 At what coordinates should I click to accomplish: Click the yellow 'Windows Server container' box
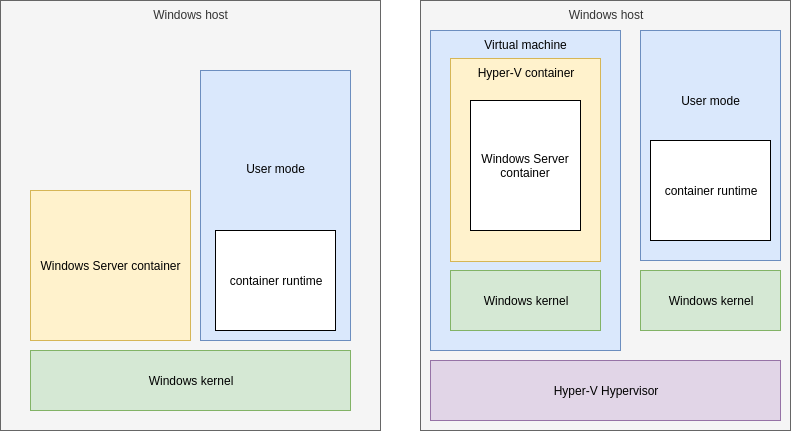(110, 265)
